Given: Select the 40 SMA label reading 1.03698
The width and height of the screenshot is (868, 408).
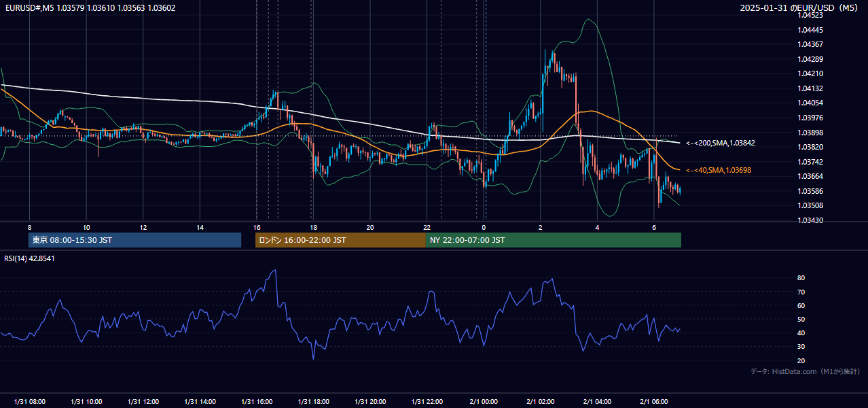Looking at the screenshot, I should click(x=719, y=170).
